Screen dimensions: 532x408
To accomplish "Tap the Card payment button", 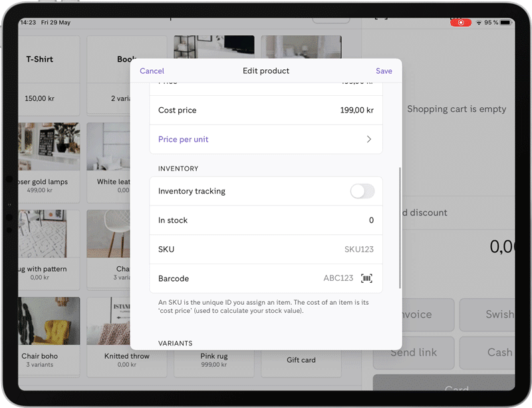I will coord(444,383).
